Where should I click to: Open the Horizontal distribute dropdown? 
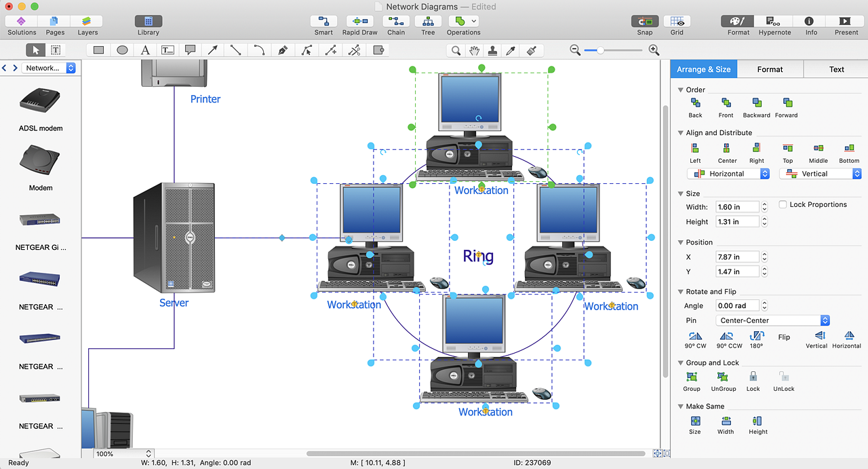(x=728, y=174)
